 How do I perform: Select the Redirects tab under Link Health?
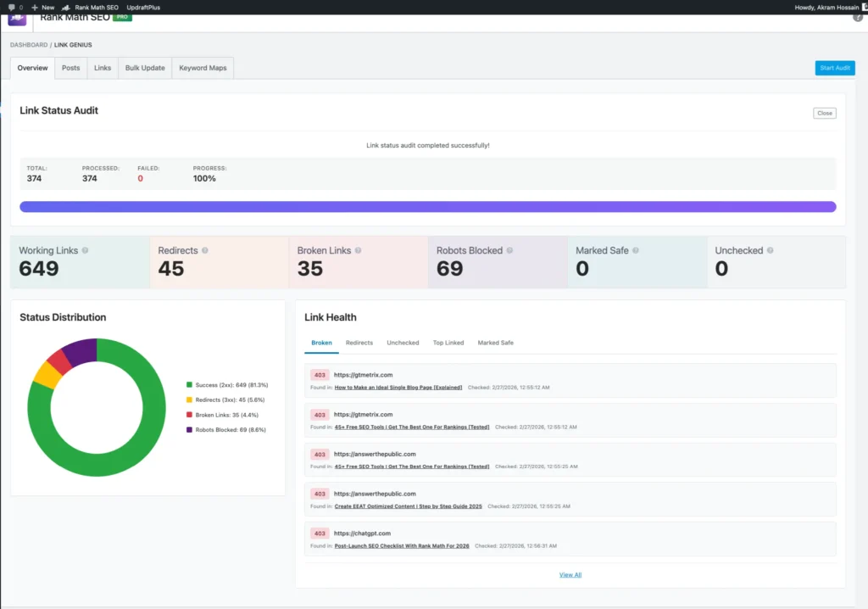pyautogui.click(x=359, y=343)
